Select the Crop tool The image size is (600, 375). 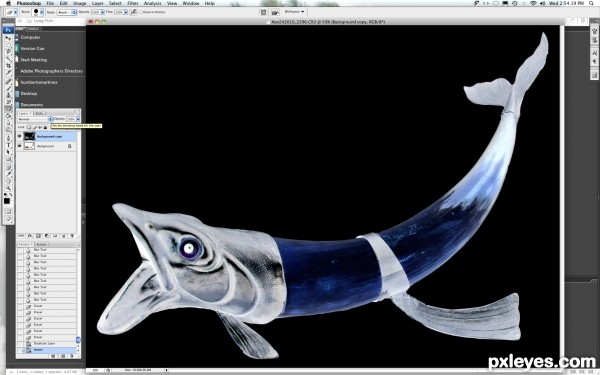8,66
